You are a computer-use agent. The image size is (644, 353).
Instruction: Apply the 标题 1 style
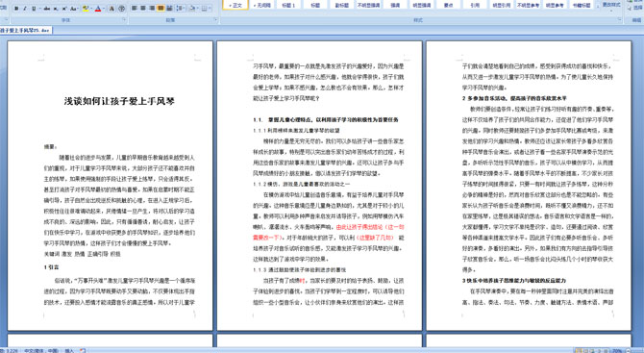(288, 5)
